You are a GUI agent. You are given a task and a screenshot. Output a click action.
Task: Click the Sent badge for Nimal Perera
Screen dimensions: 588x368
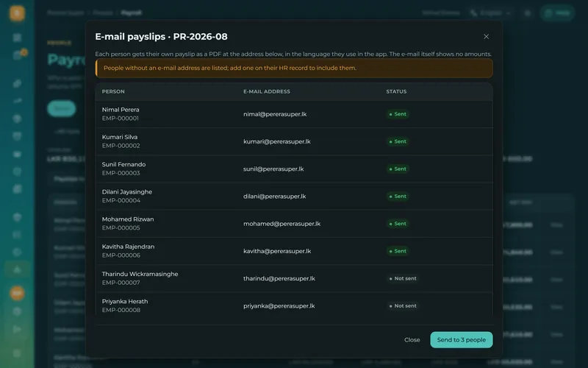click(398, 114)
